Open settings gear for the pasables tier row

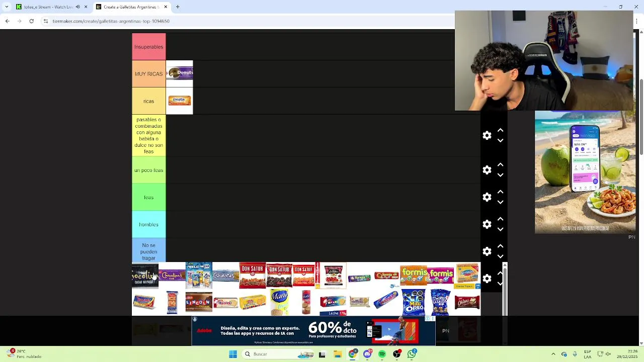[x=487, y=136]
